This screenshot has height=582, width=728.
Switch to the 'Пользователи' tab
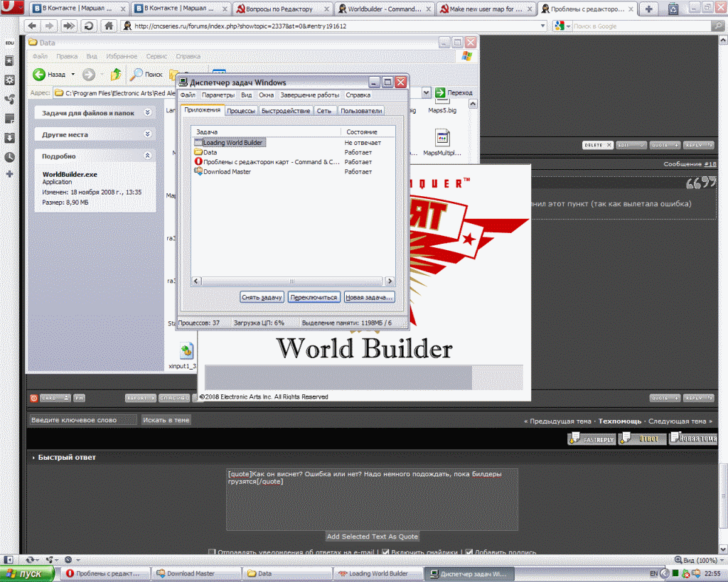tap(361, 110)
